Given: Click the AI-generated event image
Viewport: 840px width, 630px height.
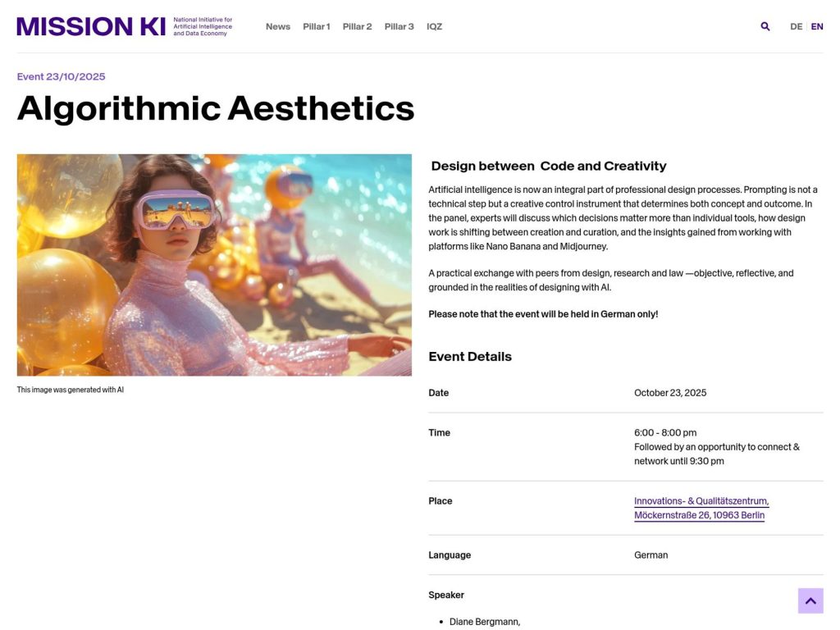Looking at the screenshot, I should coord(213,264).
